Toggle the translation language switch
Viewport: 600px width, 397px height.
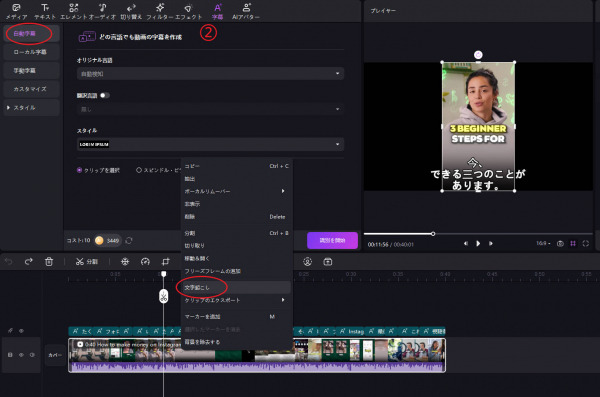(x=104, y=95)
